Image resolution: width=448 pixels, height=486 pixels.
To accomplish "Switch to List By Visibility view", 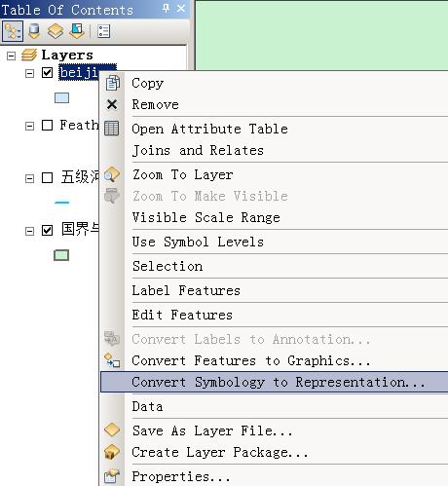I will pos(56,31).
